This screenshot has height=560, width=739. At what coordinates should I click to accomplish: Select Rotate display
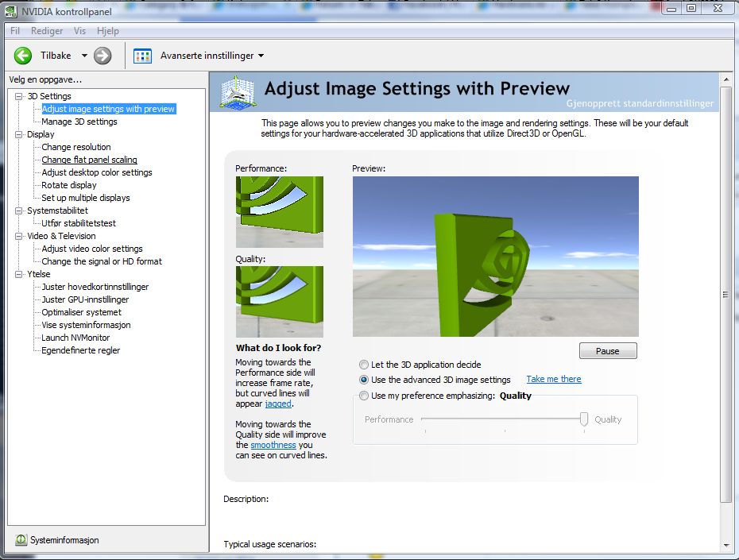tap(69, 185)
